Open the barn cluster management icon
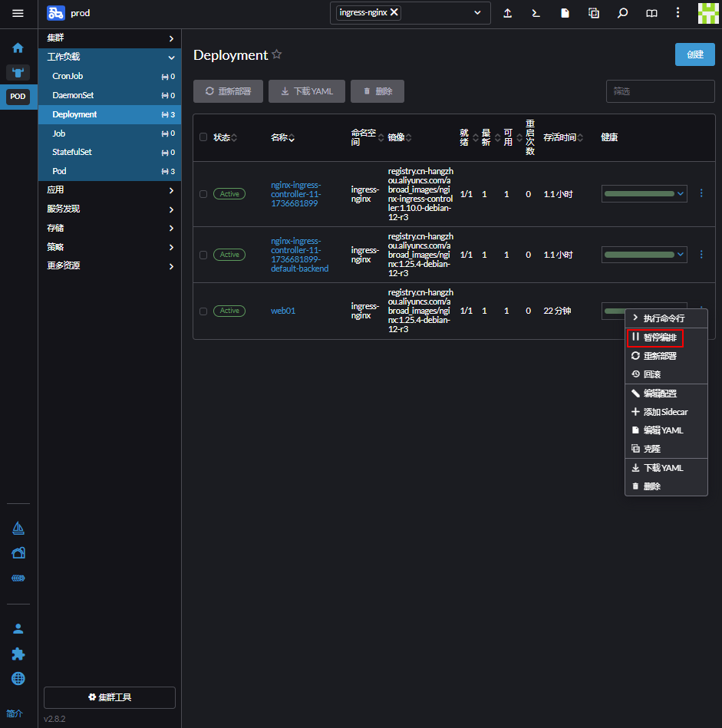The image size is (722, 728). click(18, 553)
